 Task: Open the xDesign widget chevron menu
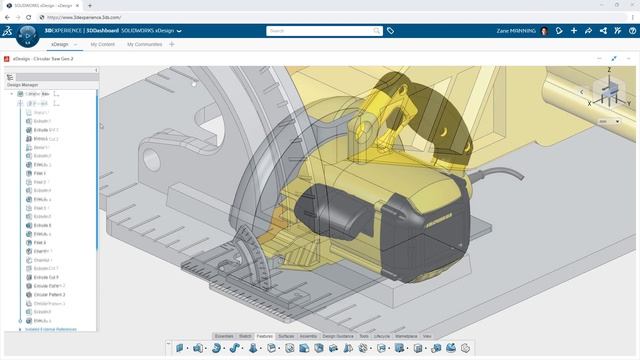tap(629, 59)
